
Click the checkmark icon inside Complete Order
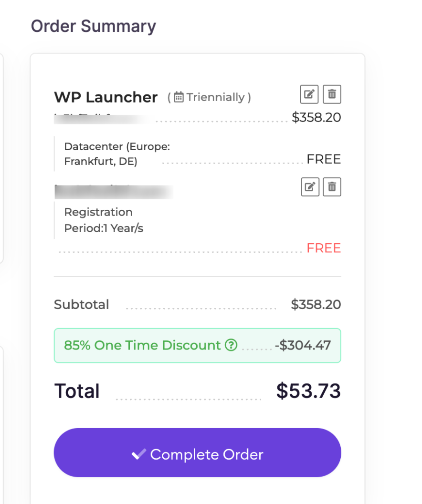(139, 454)
